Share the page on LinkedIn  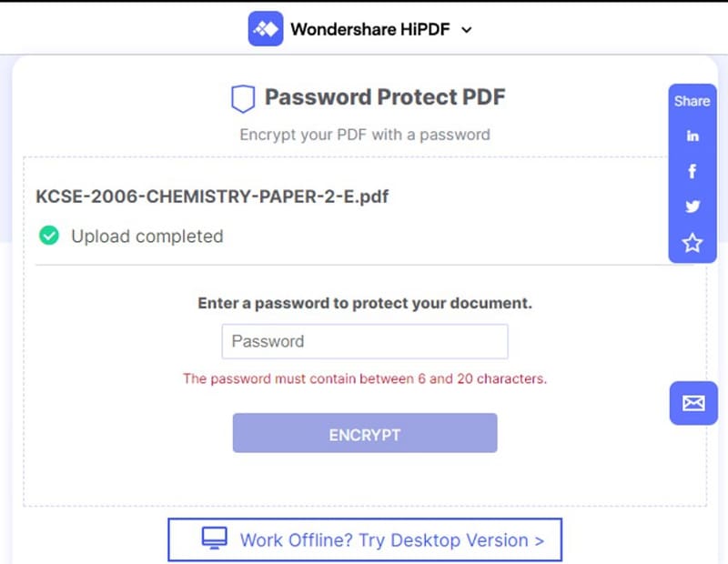693,136
